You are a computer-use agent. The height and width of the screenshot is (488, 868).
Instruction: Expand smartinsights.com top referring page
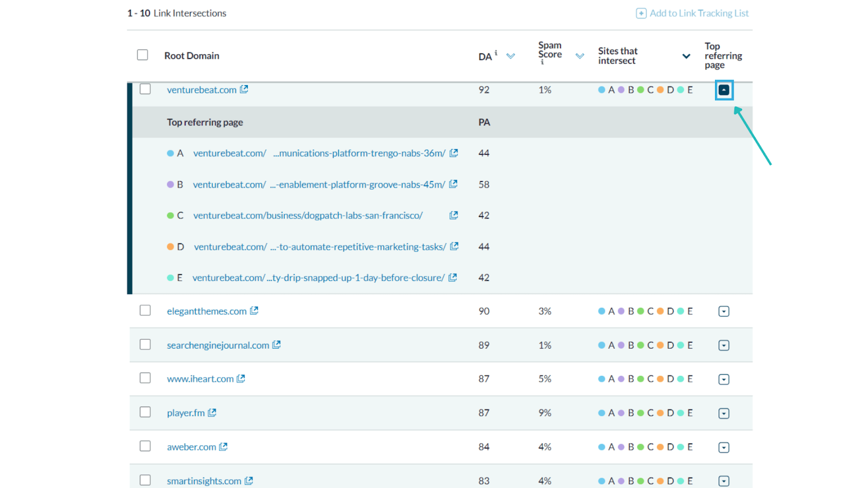(x=724, y=481)
